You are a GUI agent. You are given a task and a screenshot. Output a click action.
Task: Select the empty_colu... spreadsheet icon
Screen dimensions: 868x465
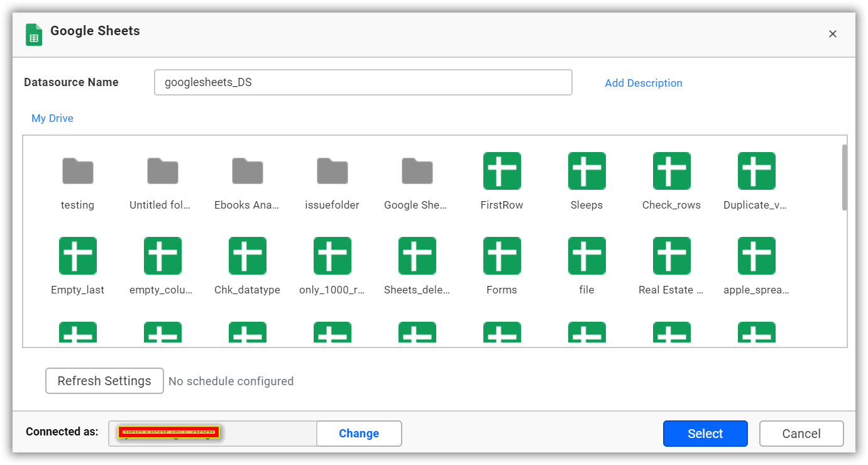(163, 256)
